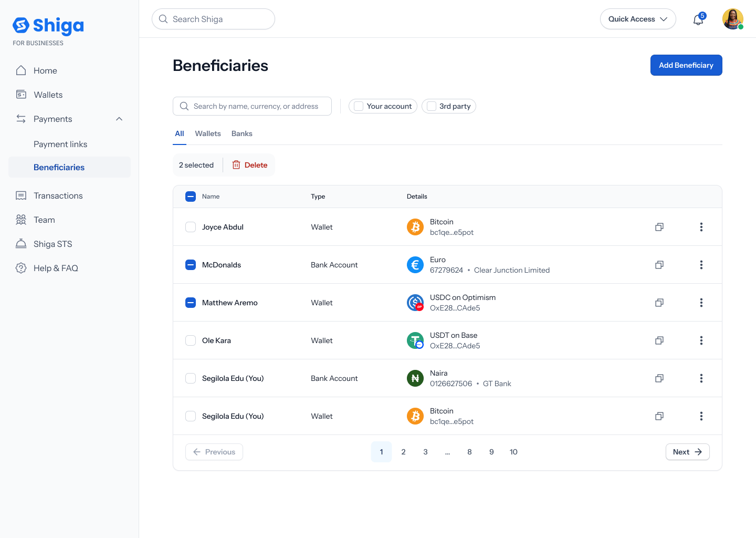Image resolution: width=756 pixels, height=538 pixels.
Task: Click the Team sidebar icon
Action: pos(21,220)
